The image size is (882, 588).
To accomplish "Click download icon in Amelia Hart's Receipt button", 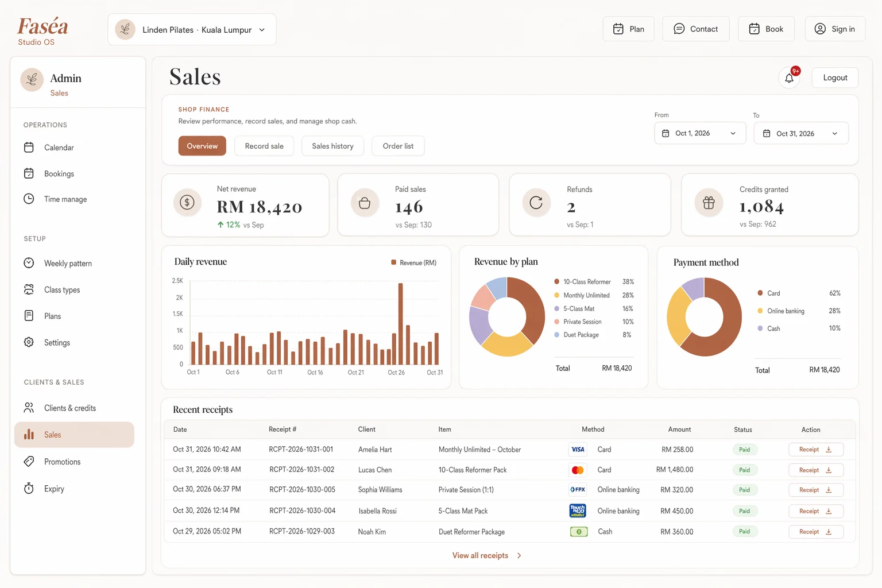I will tap(829, 450).
